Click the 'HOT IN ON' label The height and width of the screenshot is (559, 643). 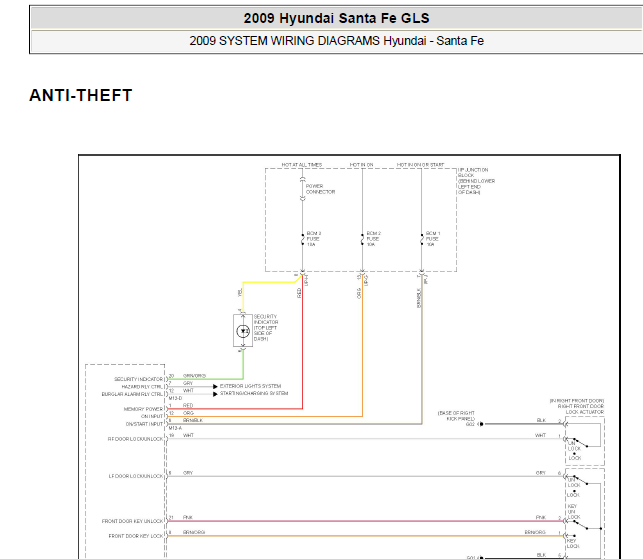point(361,165)
